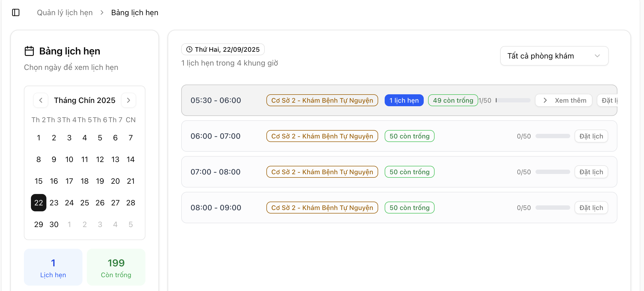
Task: Go to next month in calendar
Action: click(129, 100)
